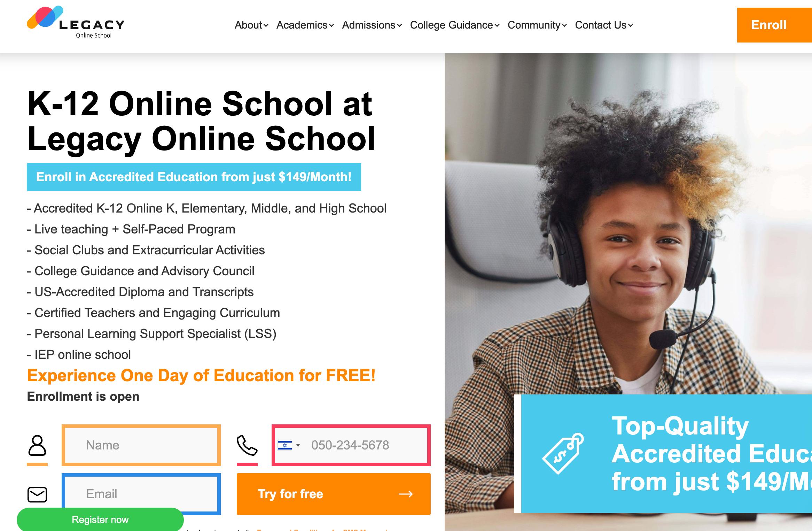812x531 pixels.
Task: Click the blue $149/Month enrollment banner
Action: click(x=194, y=177)
